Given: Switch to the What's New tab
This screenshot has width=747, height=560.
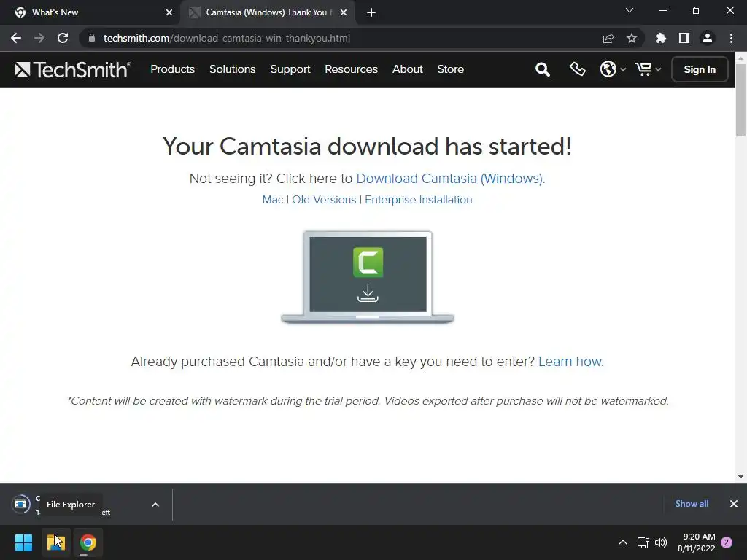Looking at the screenshot, I should pos(90,12).
